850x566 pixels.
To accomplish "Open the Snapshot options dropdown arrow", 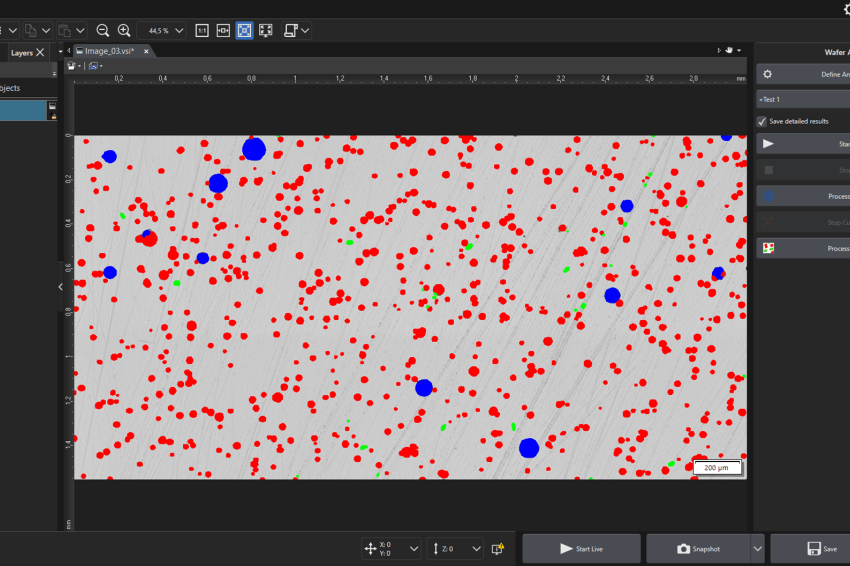I will pyautogui.click(x=757, y=549).
